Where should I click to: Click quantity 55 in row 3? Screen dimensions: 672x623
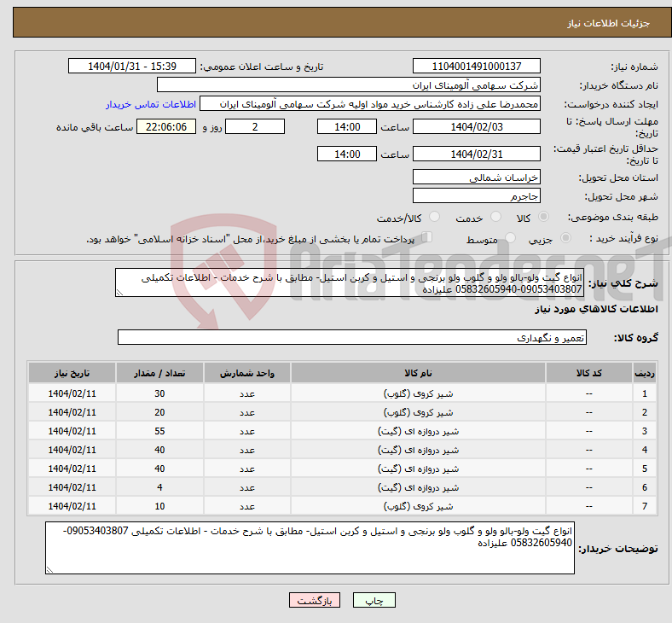[159, 431]
